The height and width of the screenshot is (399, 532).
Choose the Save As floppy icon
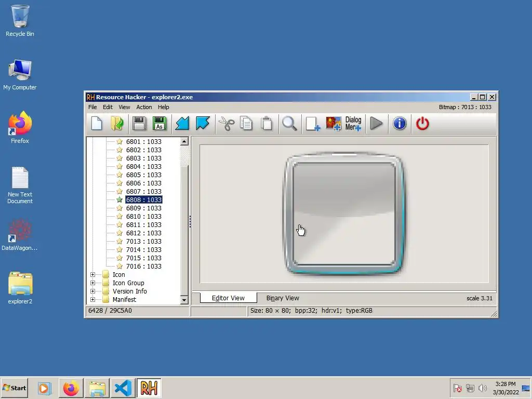point(159,124)
